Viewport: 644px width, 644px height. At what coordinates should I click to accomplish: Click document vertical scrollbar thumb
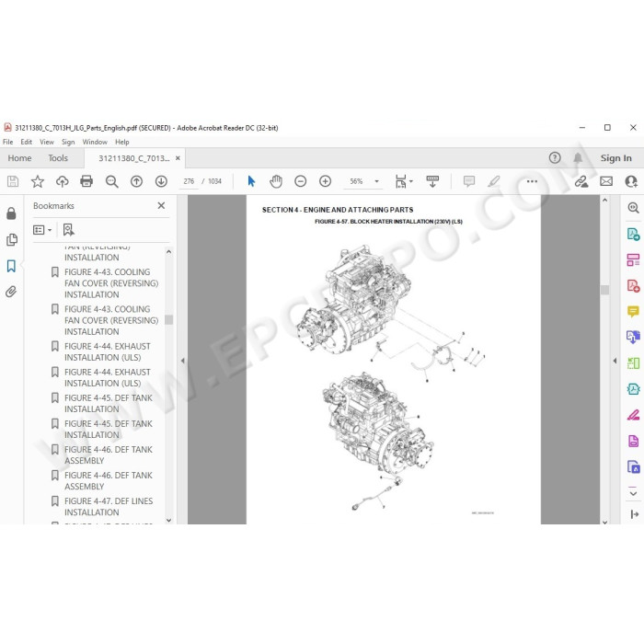[604, 290]
